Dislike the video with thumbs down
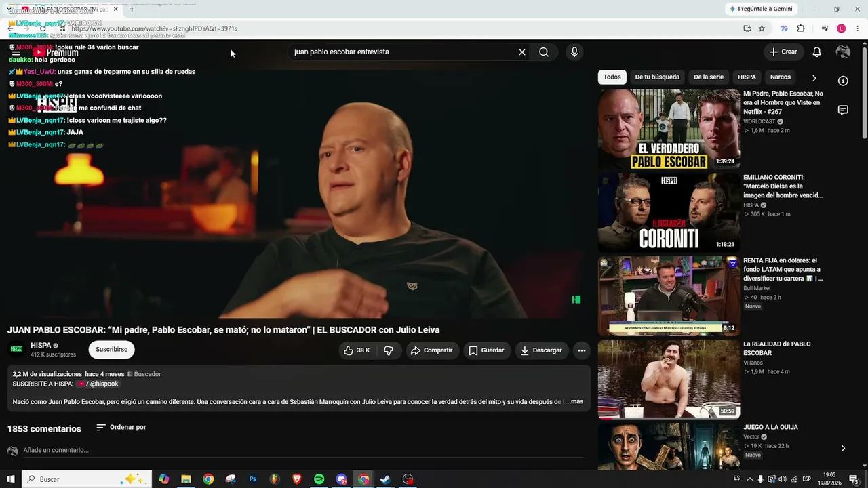This screenshot has height=488, width=868. point(389,350)
